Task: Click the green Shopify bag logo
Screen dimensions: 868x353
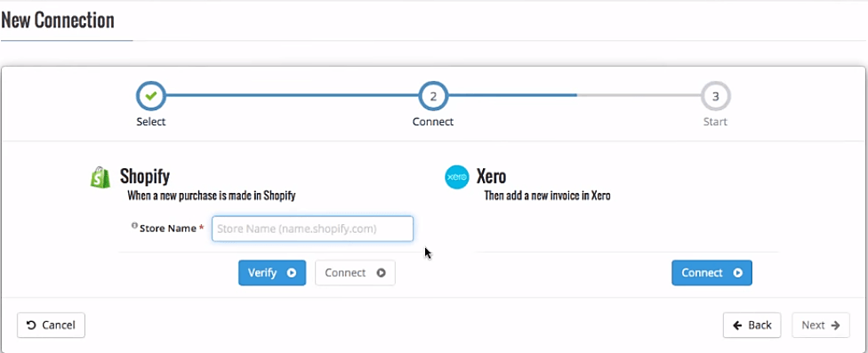Action: click(100, 178)
